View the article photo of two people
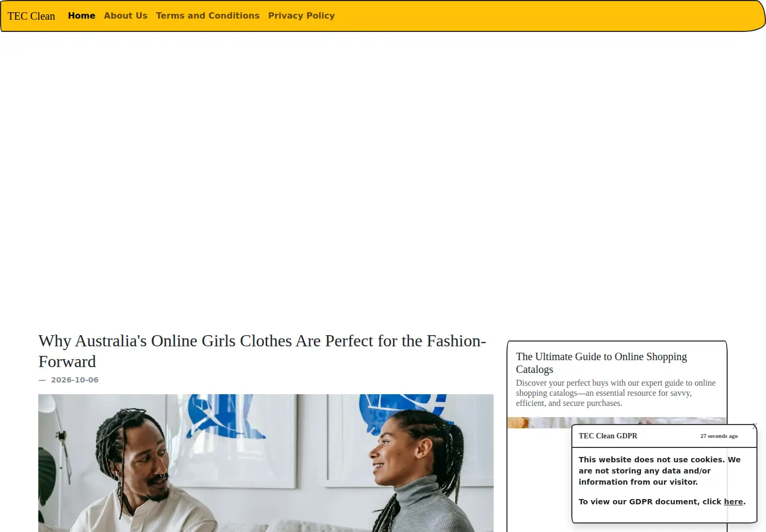The image size is (766, 532). (266, 463)
